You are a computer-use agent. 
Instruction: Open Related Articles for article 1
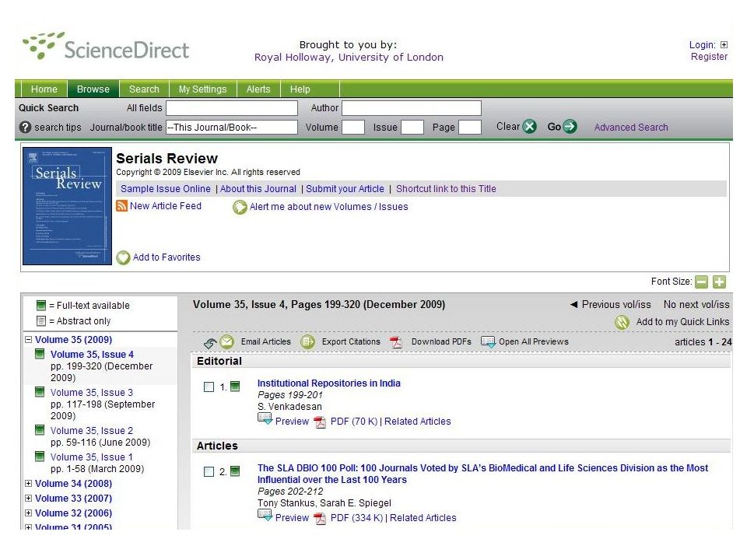(417, 422)
